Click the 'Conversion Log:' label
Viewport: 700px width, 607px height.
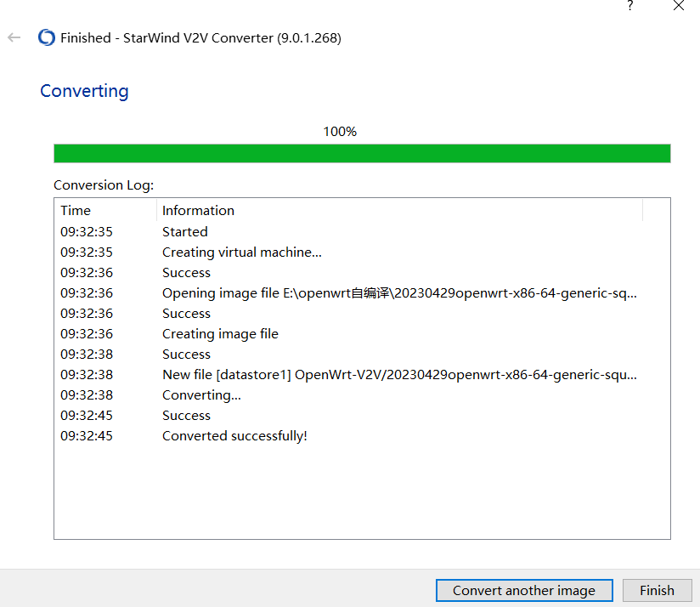(x=104, y=185)
